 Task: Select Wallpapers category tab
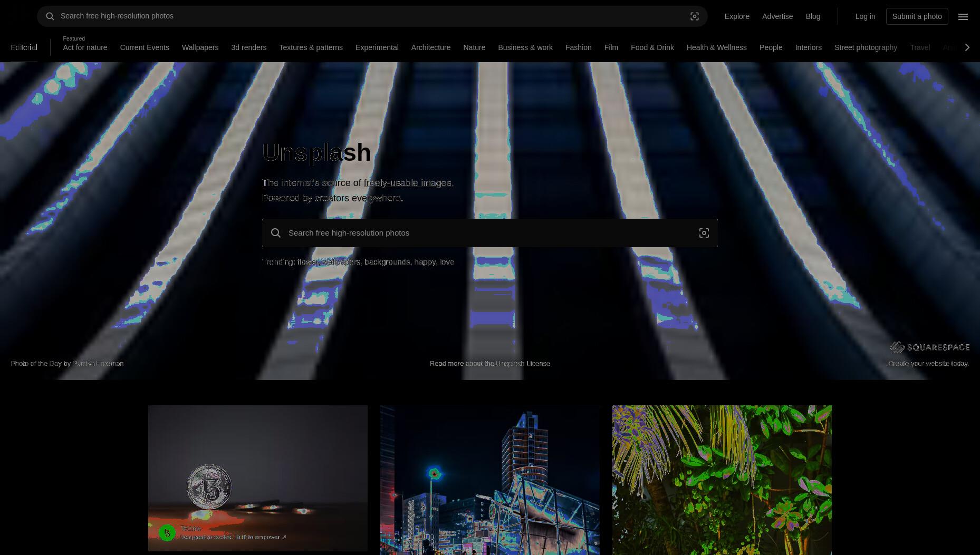click(x=200, y=47)
